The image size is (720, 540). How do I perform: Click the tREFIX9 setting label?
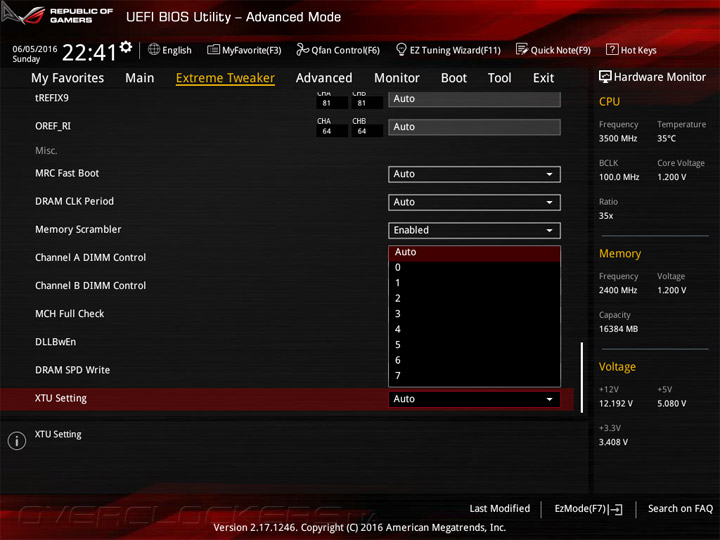pos(51,98)
